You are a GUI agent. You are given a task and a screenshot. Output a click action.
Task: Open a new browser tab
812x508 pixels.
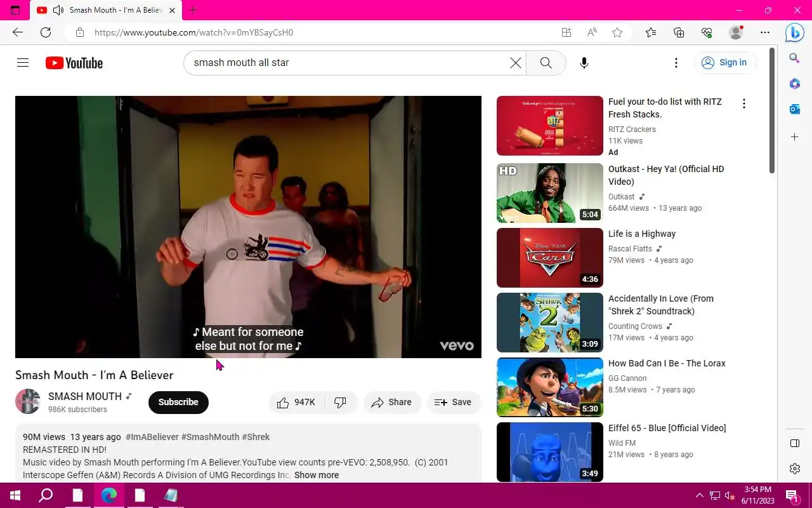coord(193,10)
